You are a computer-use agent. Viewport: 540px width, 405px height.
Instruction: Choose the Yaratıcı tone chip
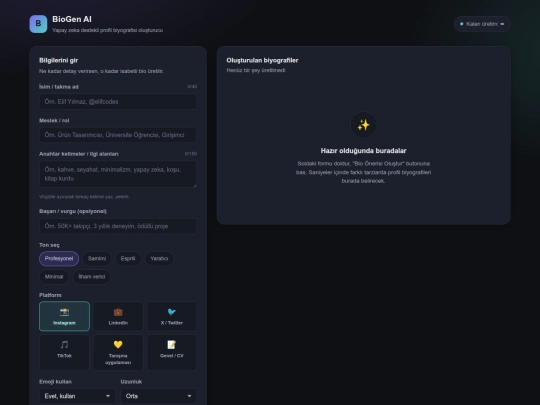pos(159,259)
